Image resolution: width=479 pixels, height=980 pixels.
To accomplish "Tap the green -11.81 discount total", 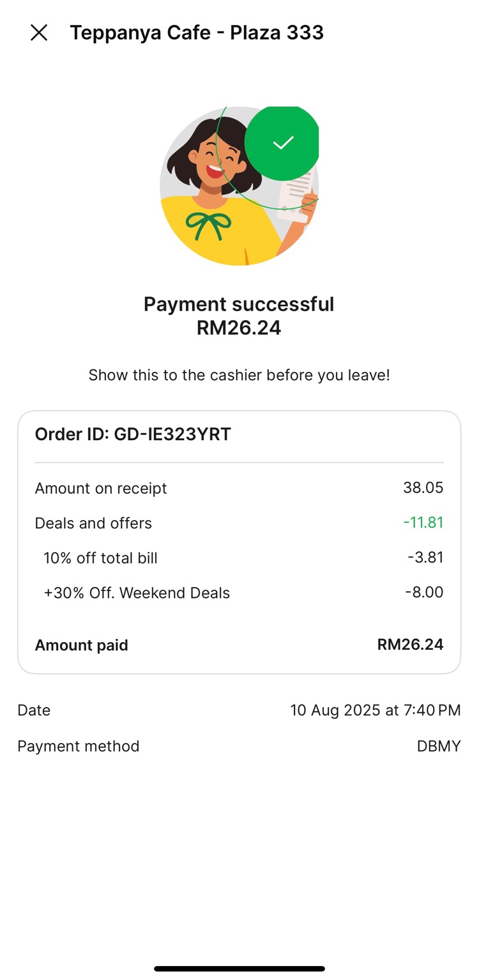I will point(423,523).
